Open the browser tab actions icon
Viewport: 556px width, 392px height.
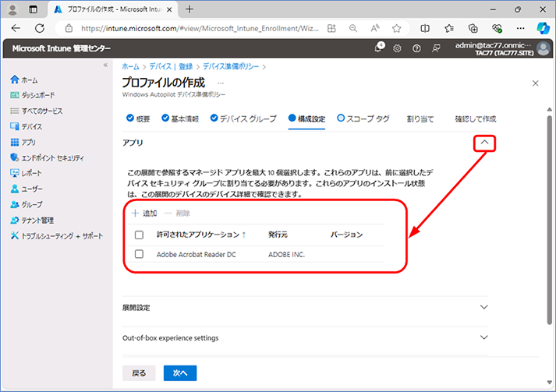pyautogui.click(x=33, y=9)
